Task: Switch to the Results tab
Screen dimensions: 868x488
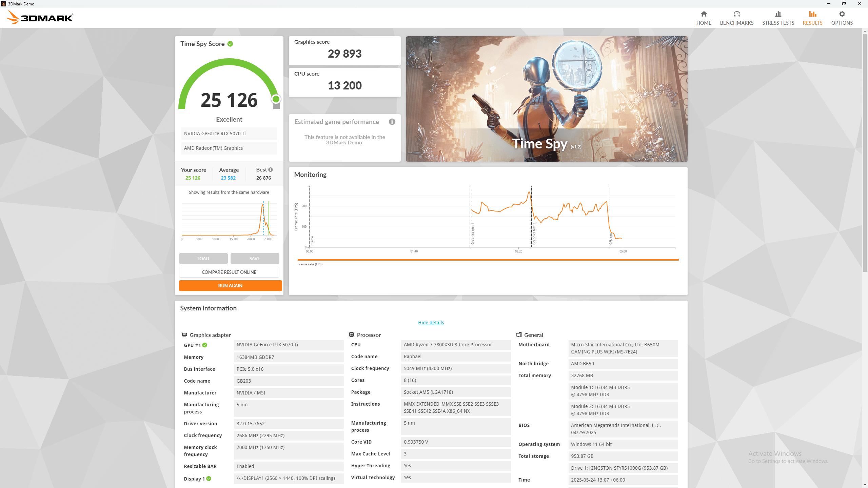Action: pos(812,18)
